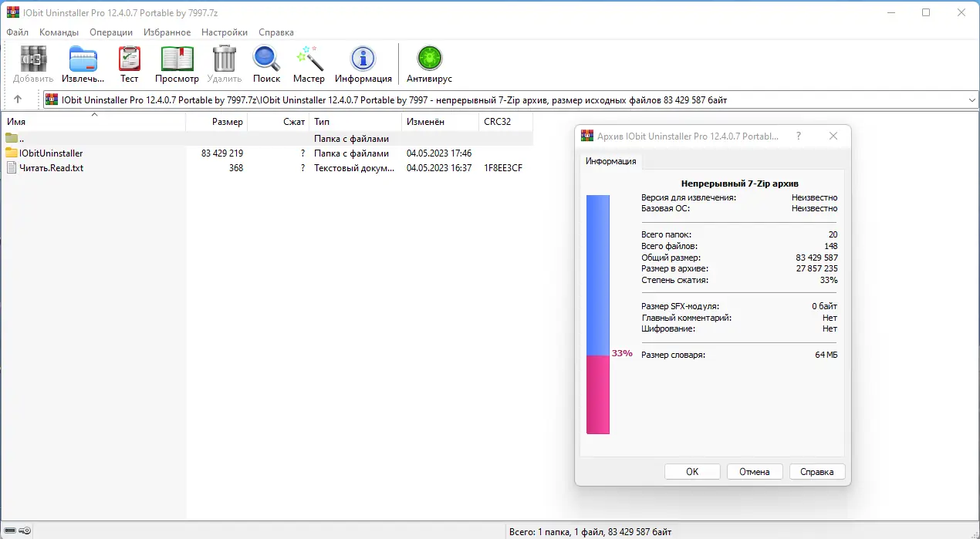
Task: Click the size value 368
Action: (236, 167)
